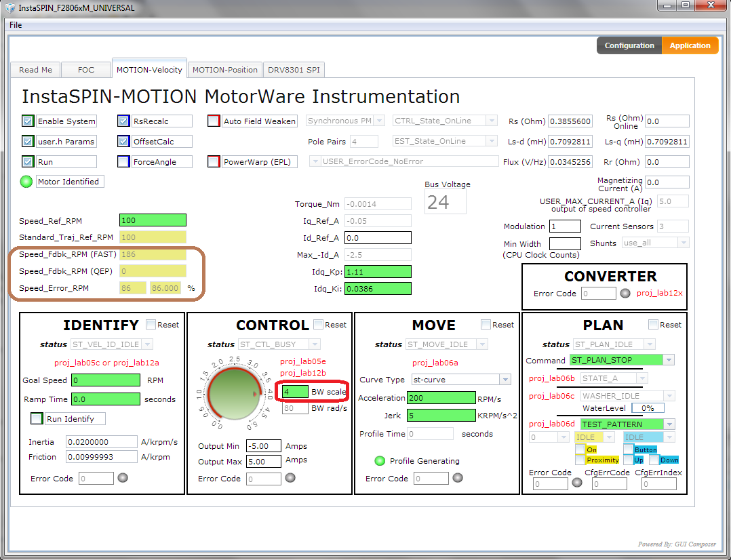Click the green Profile Generating LED

(x=380, y=461)
